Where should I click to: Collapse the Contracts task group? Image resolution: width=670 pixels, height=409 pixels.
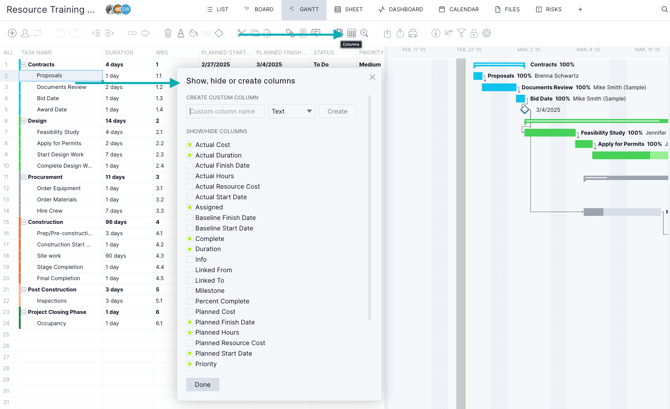coord(24,65)
